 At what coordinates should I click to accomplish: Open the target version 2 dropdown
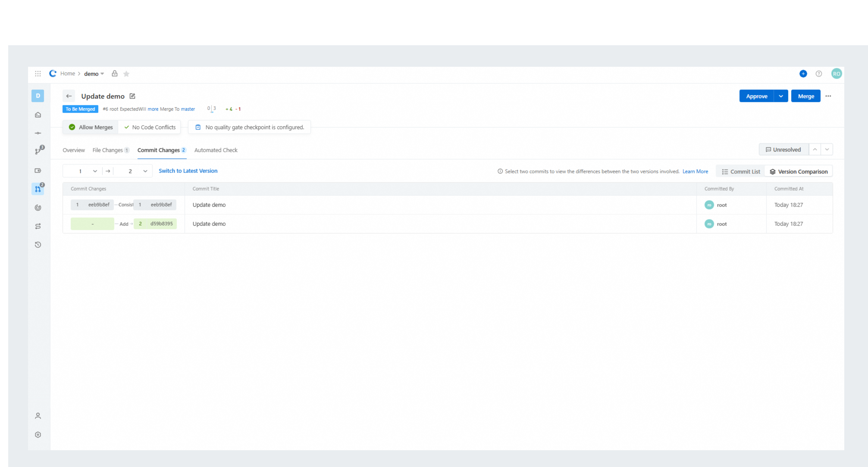[133, 171]
